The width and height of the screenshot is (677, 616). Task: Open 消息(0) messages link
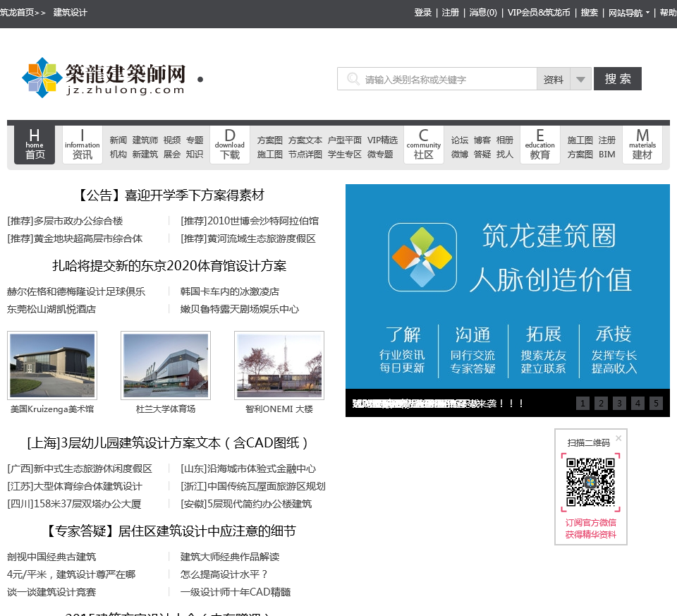click(x=483, y=13)
